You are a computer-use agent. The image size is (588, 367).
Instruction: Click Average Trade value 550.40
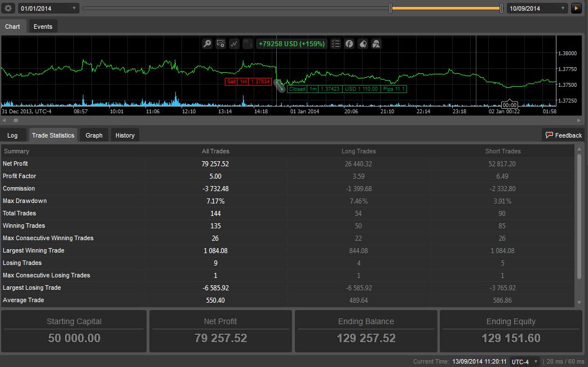click(215, 300)
